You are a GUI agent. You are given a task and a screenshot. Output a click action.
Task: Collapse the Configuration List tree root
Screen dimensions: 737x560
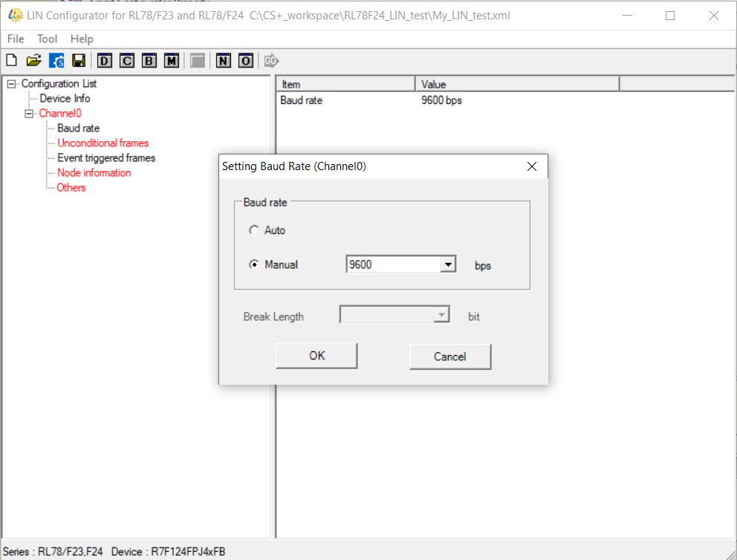11,84
